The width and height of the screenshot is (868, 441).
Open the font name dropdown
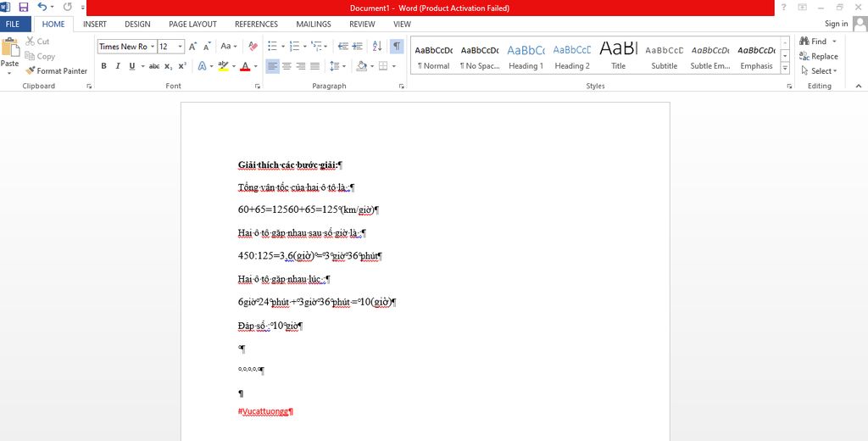(x=153, y=47)
